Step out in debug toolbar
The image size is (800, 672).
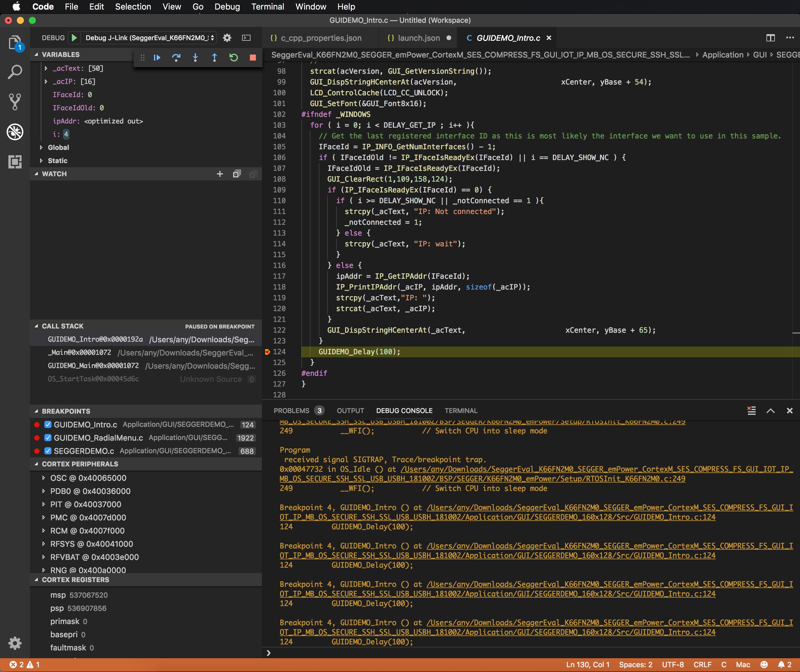214,58
